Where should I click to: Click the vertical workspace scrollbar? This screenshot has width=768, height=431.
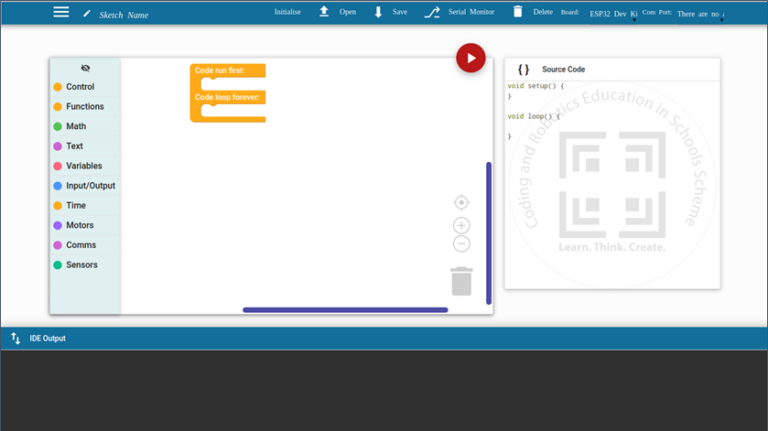(x=489, y=233)
